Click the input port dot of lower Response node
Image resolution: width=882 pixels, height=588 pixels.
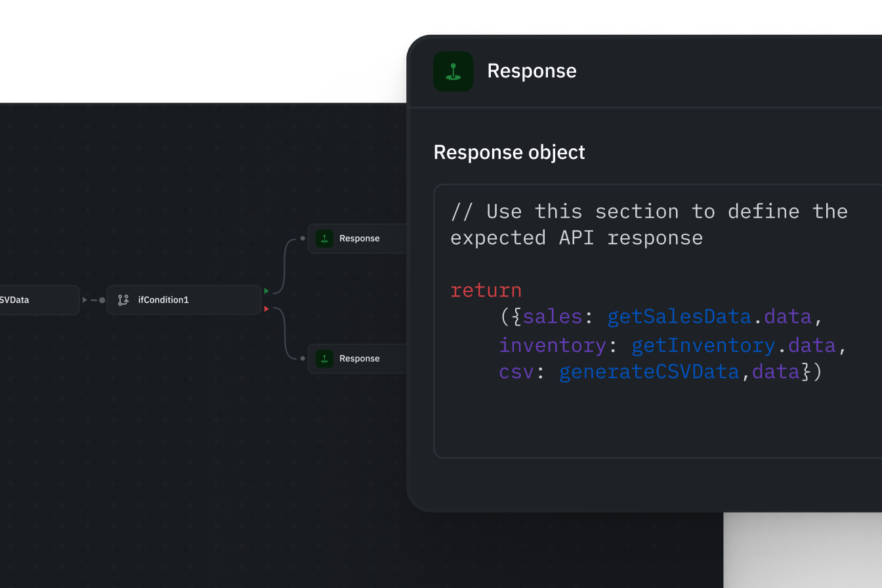click(x=303, y=358)
